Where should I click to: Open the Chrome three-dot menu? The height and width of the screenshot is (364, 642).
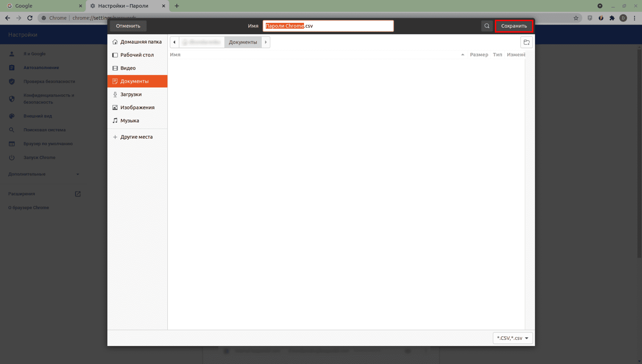pyautogui.click(x=634, y=18)
